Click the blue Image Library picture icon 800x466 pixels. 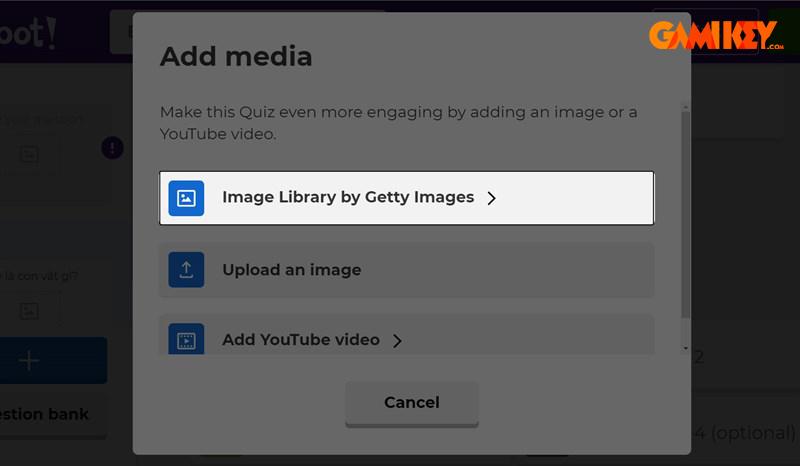click(186, 198)
